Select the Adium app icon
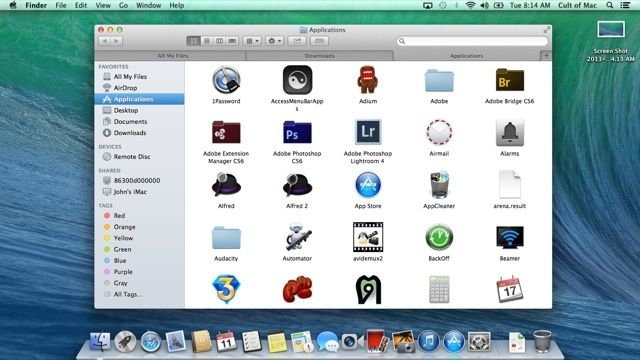The height and width of the screenshot is (360, 640). (368, 80)
